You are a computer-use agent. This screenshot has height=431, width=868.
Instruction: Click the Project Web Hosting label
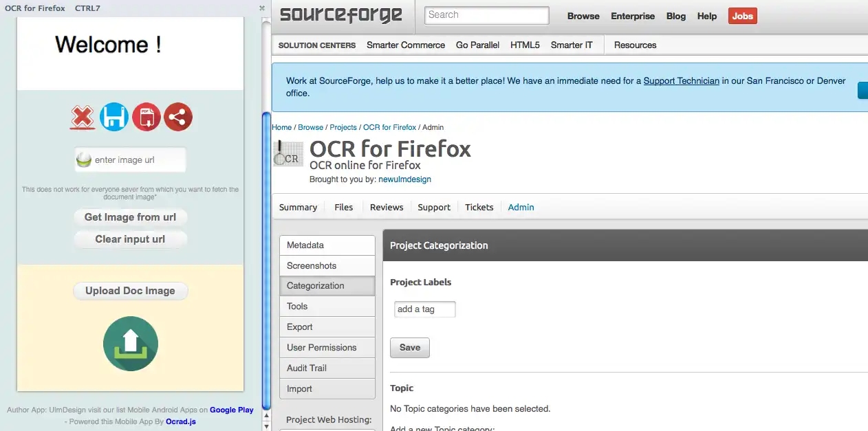(329, 420)
